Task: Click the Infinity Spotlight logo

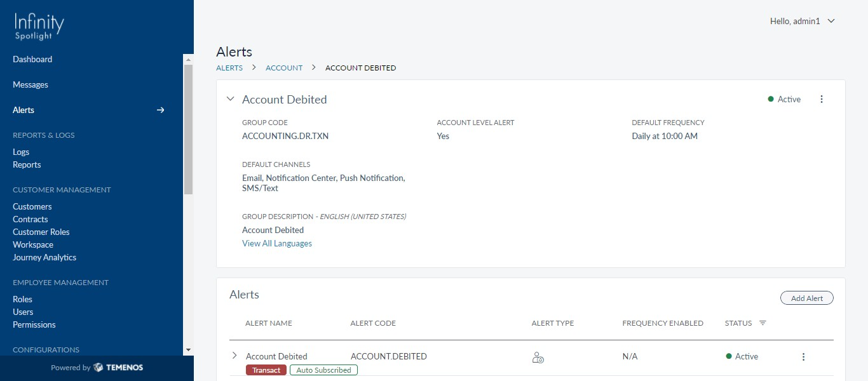Action: tap(39, 27)
